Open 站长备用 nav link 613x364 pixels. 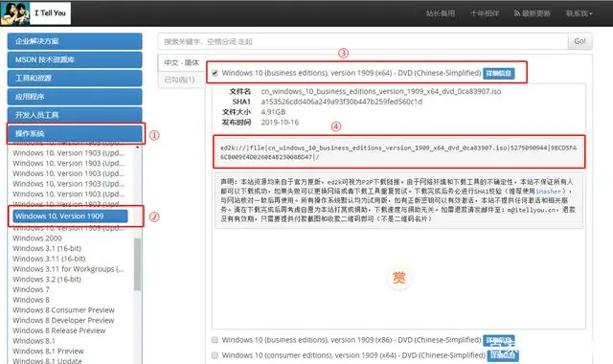[441, 13]
